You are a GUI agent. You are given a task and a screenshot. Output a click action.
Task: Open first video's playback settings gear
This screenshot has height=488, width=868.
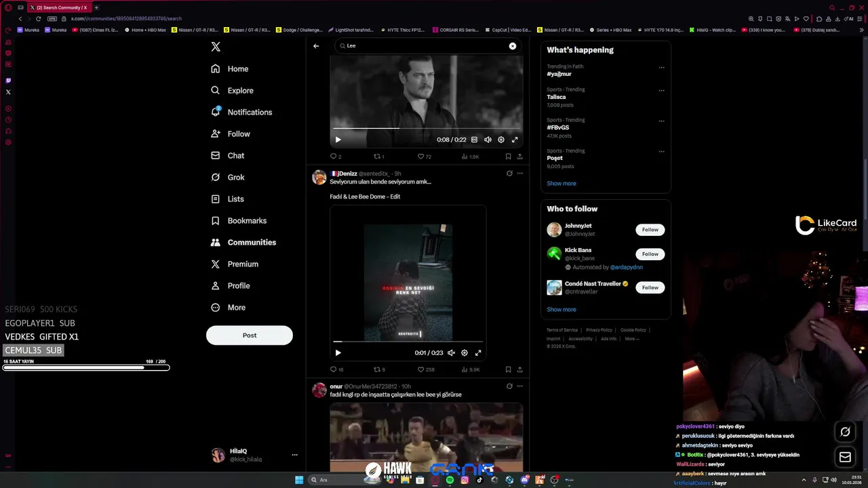click(x=501, y=140)
